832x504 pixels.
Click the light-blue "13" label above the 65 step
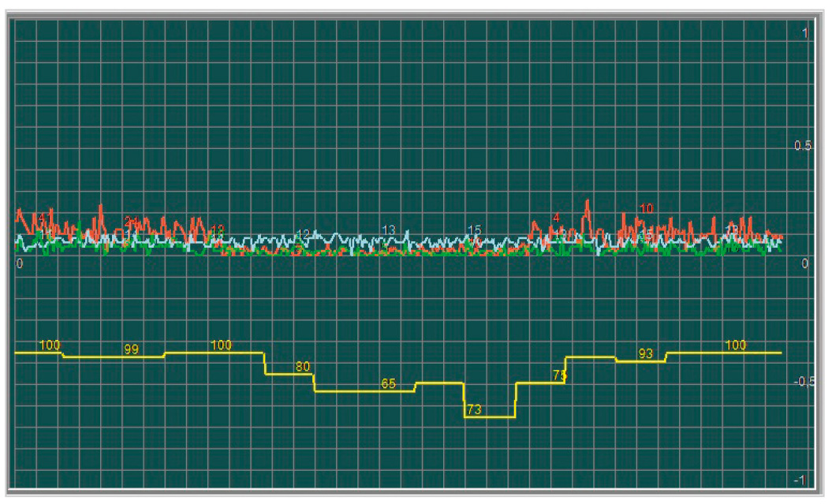(x=389, y=230)
